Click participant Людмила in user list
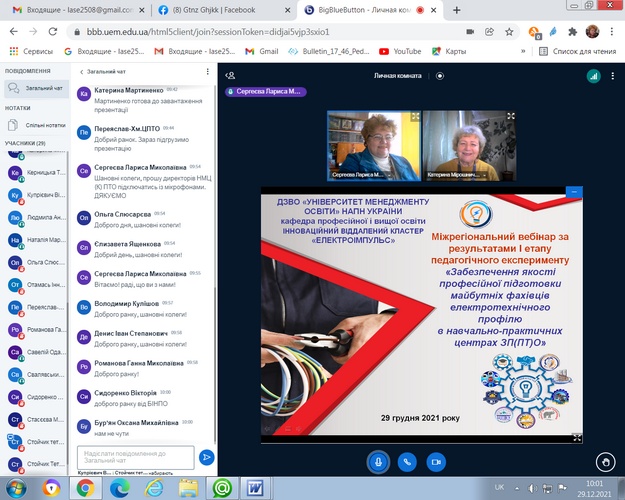This screenshot has width=625, height=500. (x=36, y=217)
